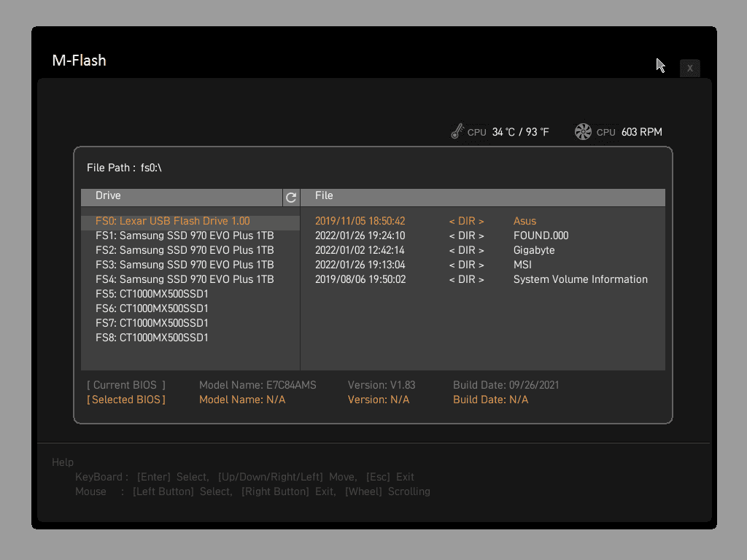Click the CPU temperature thermometer icon
Image resolution: width=747 pixels, height=560 pixels.
[x=457, y=132]
